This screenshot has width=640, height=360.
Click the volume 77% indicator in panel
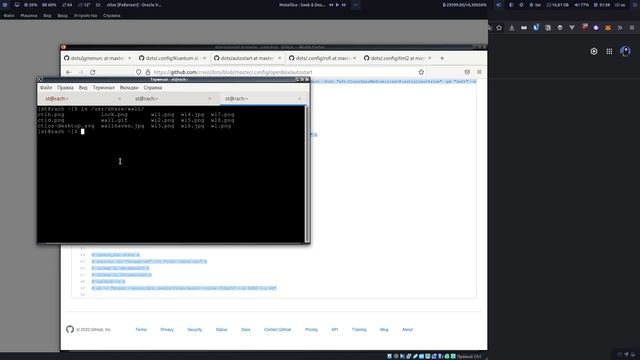[582, 5]
